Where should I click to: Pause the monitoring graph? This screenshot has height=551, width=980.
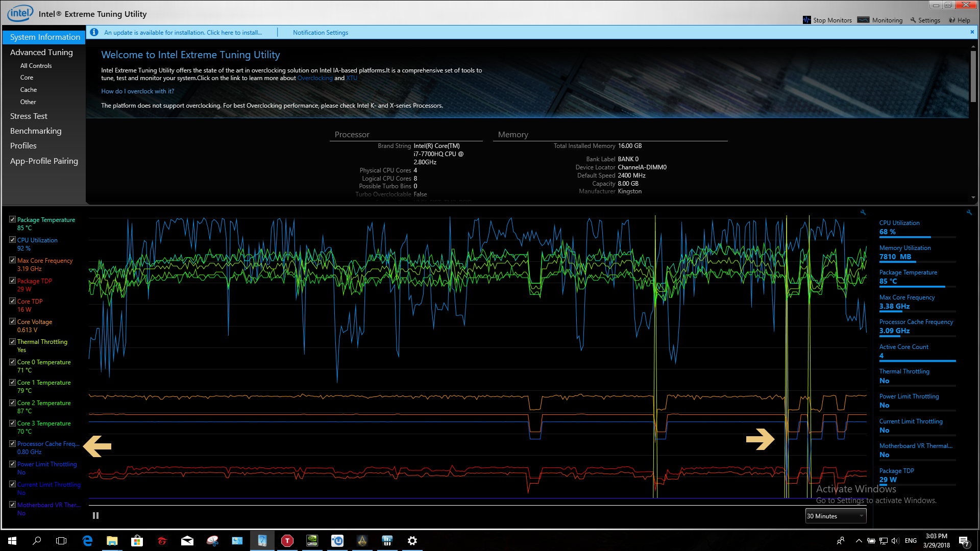95,515
